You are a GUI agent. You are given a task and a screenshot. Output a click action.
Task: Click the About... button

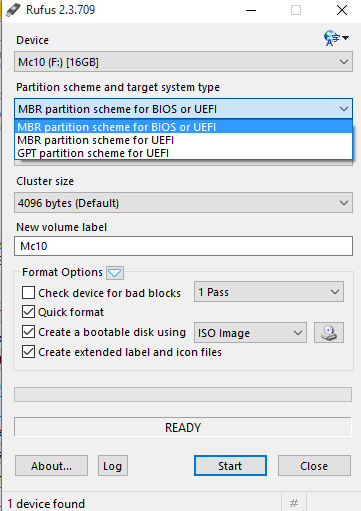tap(51, 466)
